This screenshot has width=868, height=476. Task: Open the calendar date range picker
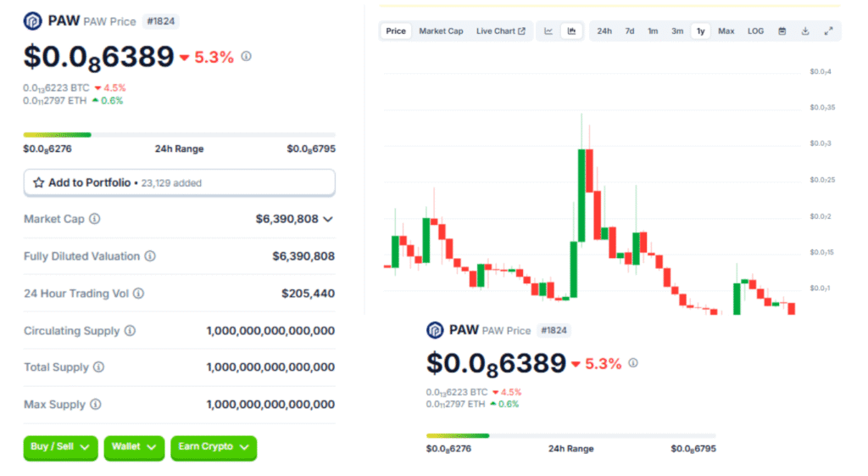[x=782, y=31]
